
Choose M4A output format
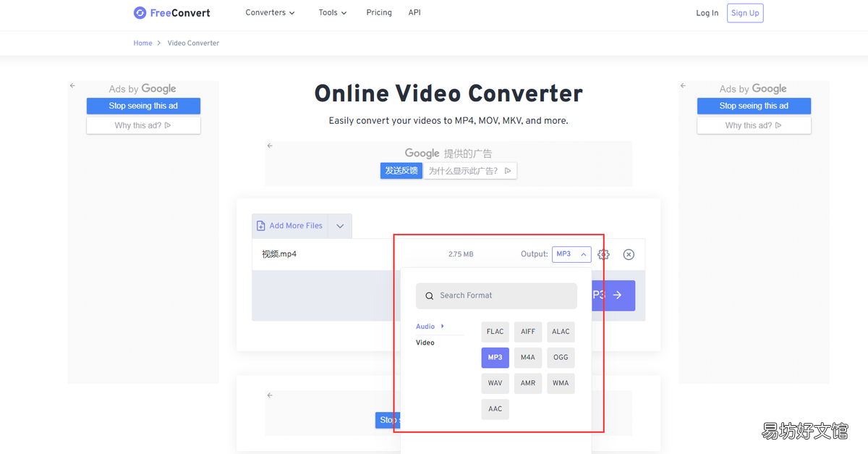point(528,358)
